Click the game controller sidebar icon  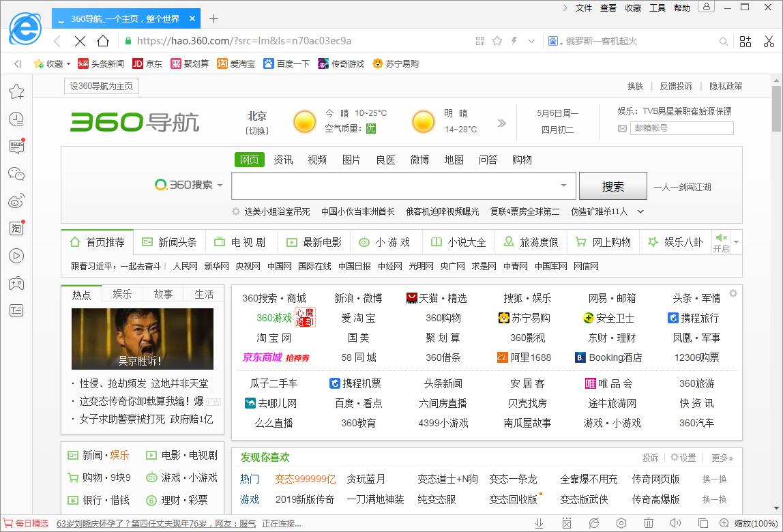coord(16,283)
